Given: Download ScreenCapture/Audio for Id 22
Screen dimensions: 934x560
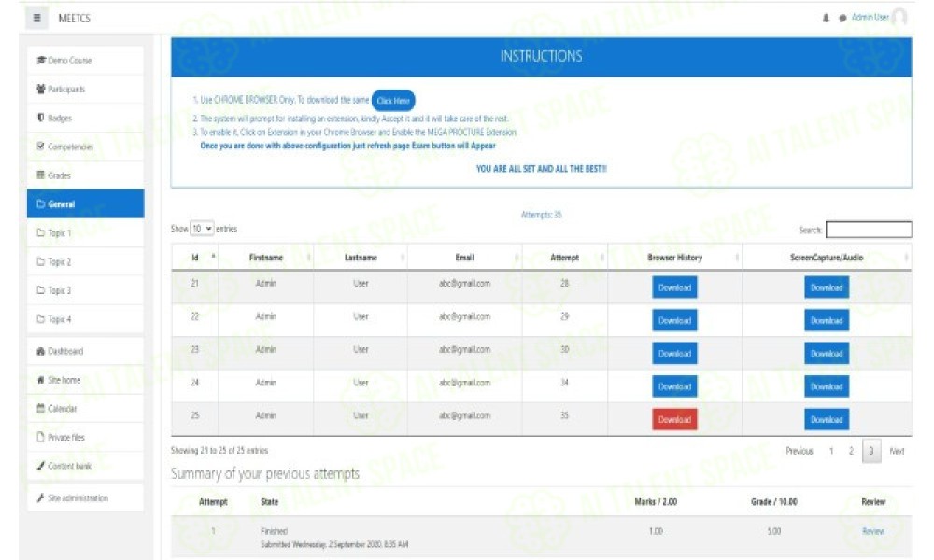Looking at the screenshot, I should coord(827,320).
